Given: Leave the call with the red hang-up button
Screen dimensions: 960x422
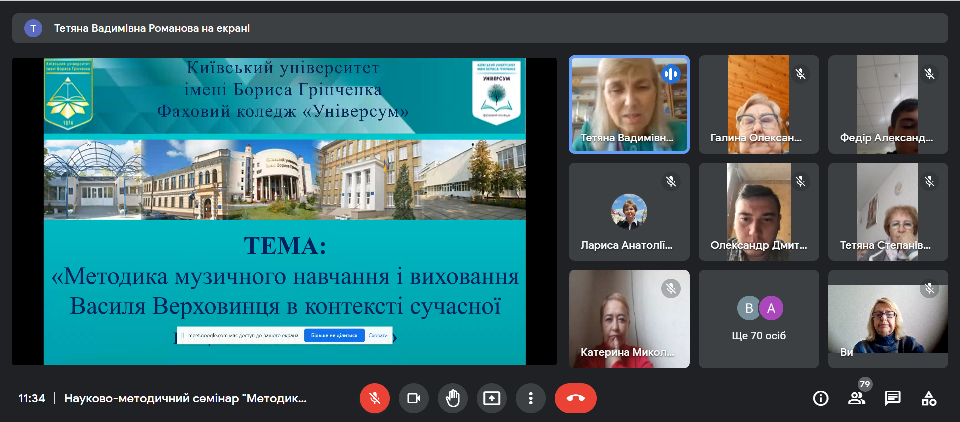Looking at the screenshot, I should (x=576, y=398).
